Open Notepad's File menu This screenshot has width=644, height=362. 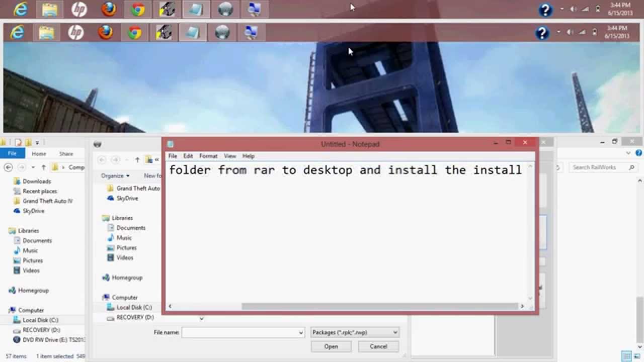(x=173, y=156)
